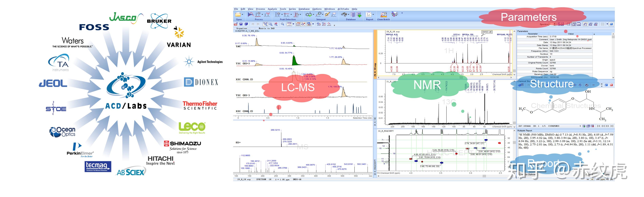This screenshot has height=197, width=644.
Task: Click the Fourier transform process icon
Action: click(251, 14)
